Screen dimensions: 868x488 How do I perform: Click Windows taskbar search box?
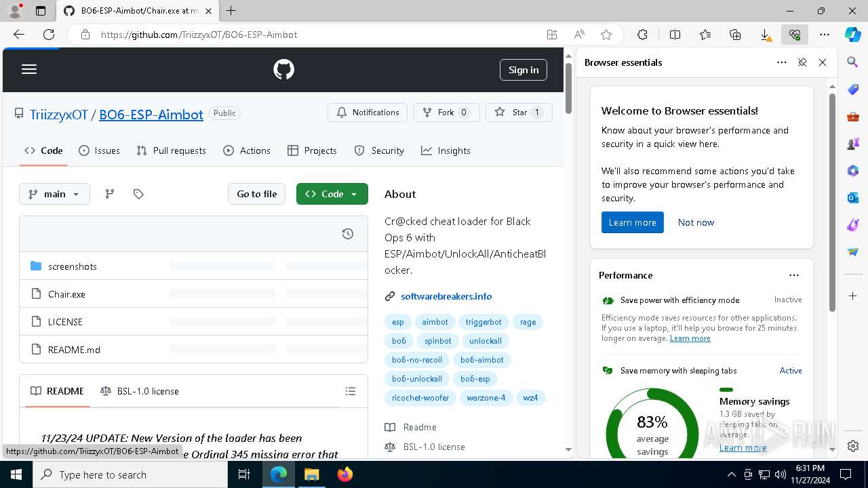coord(130,474)
